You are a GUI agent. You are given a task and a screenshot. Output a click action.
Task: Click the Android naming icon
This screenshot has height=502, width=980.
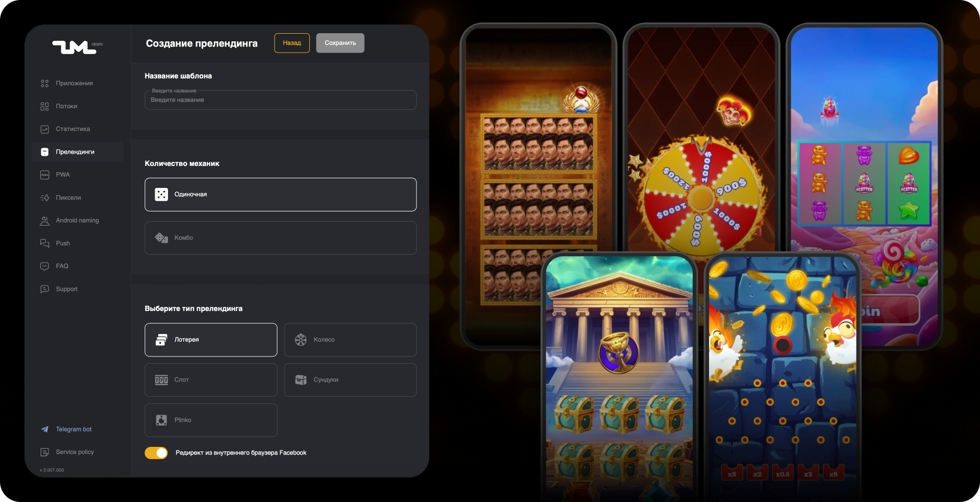tap(44, 221)
